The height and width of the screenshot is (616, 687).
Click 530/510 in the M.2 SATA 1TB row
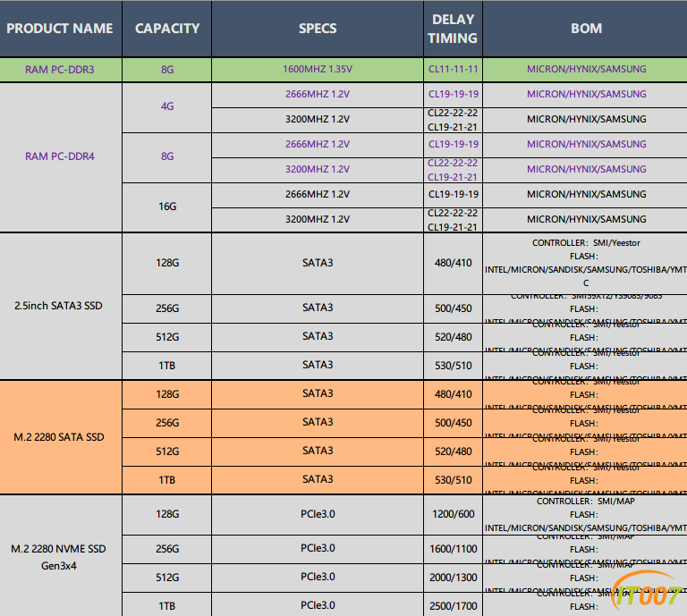point(453,480)
